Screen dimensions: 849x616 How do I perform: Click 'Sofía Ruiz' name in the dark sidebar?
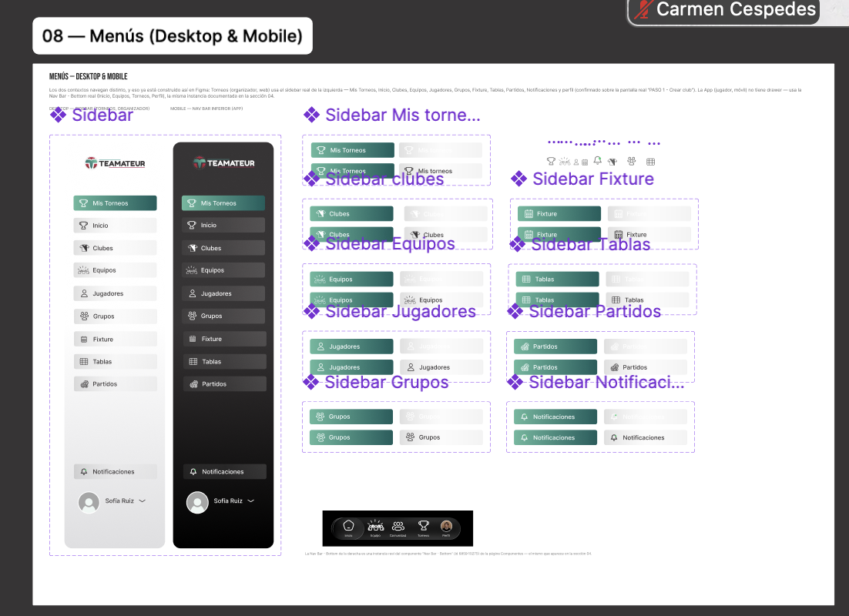tap(228, 500)
